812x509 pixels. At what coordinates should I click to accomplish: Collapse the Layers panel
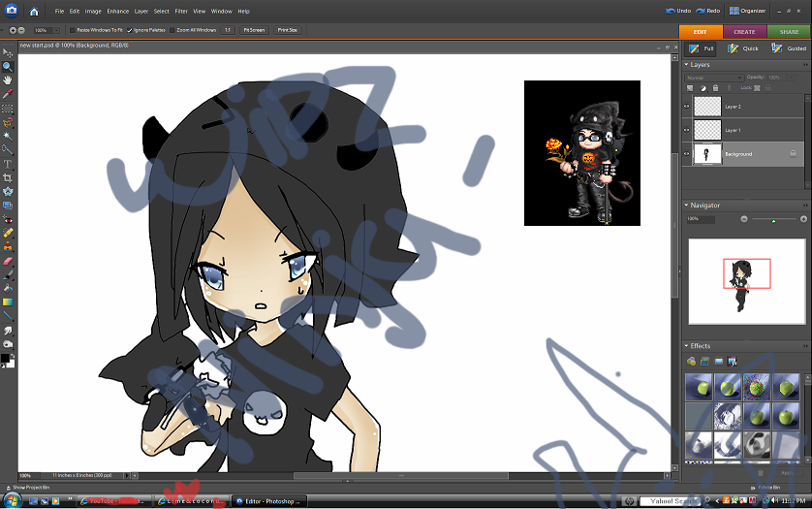686,65
